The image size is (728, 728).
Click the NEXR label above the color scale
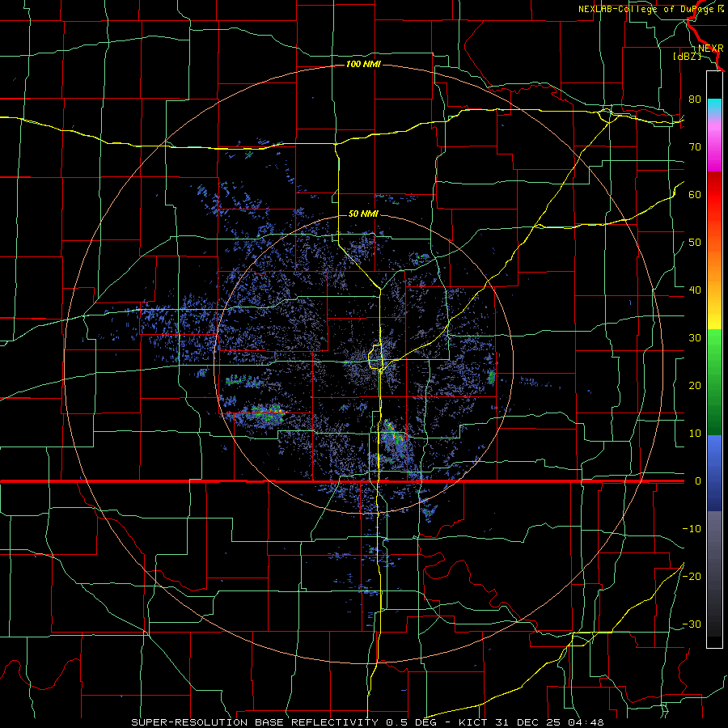click(710, 49)
